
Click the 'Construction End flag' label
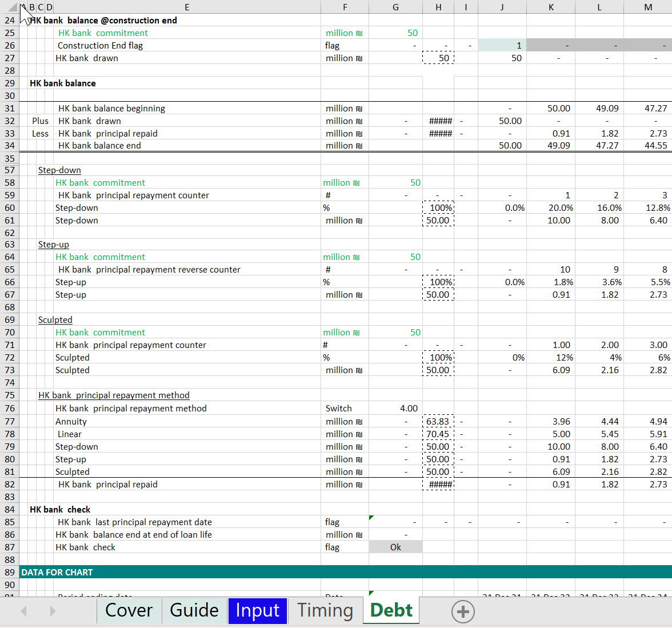[x=101, y=46]
